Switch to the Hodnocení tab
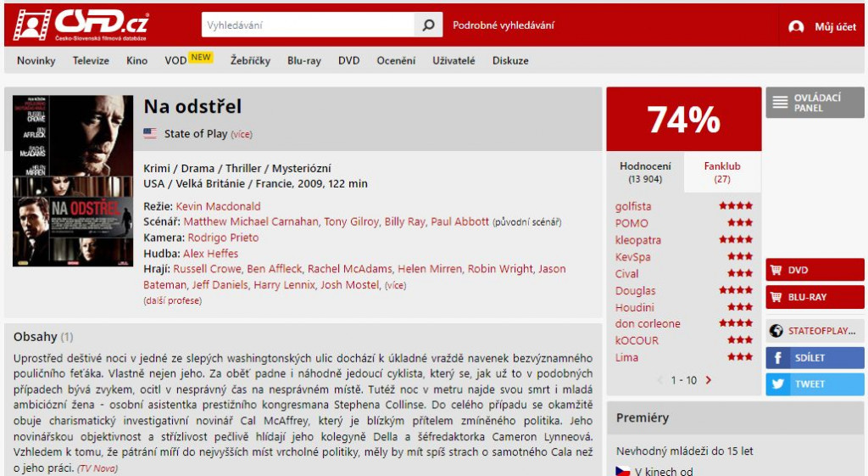This screenshot has height=476, width=868. (x=645, y=171)
